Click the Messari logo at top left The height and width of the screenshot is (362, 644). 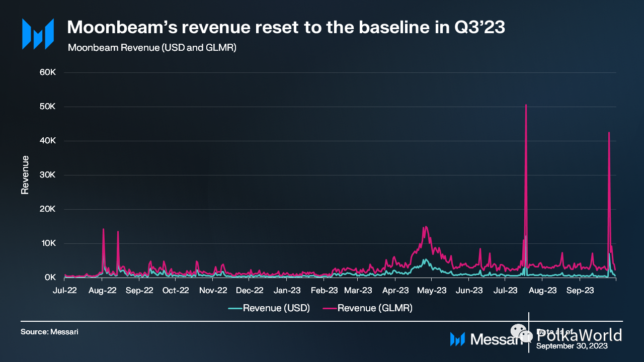pyautogui.click(x=38, y=34)
